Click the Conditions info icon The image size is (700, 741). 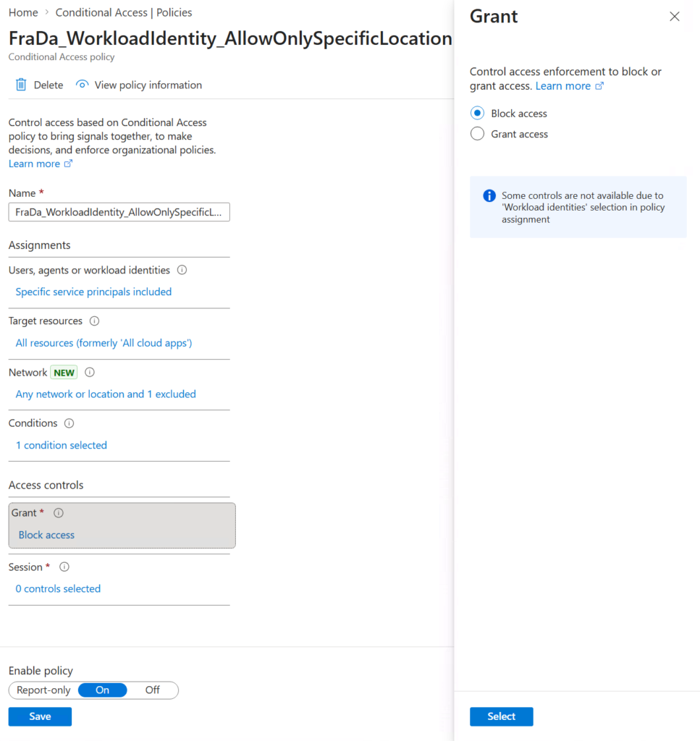[x=69, y=423]
